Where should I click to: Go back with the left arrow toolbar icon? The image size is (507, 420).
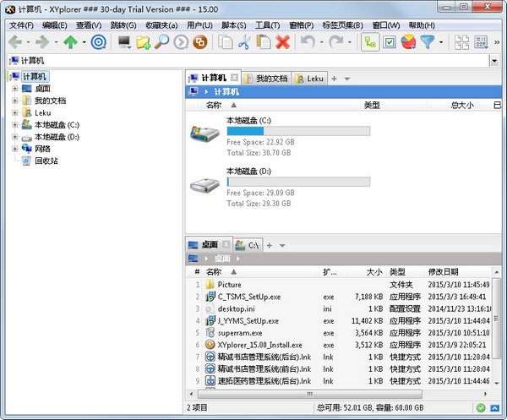click(x=15, y=42)
